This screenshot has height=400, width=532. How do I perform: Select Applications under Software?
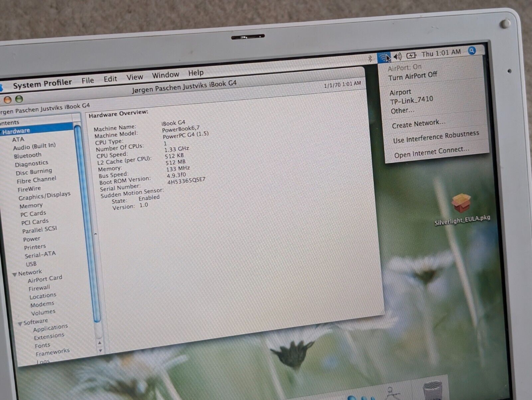click(x=51, y=328)
